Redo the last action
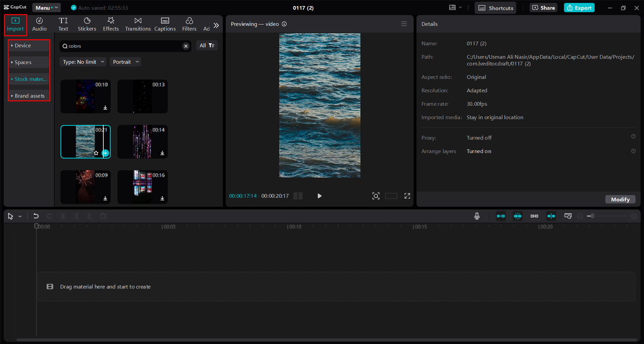This screenshot has height=344, width=644. (x=49, y=216)
